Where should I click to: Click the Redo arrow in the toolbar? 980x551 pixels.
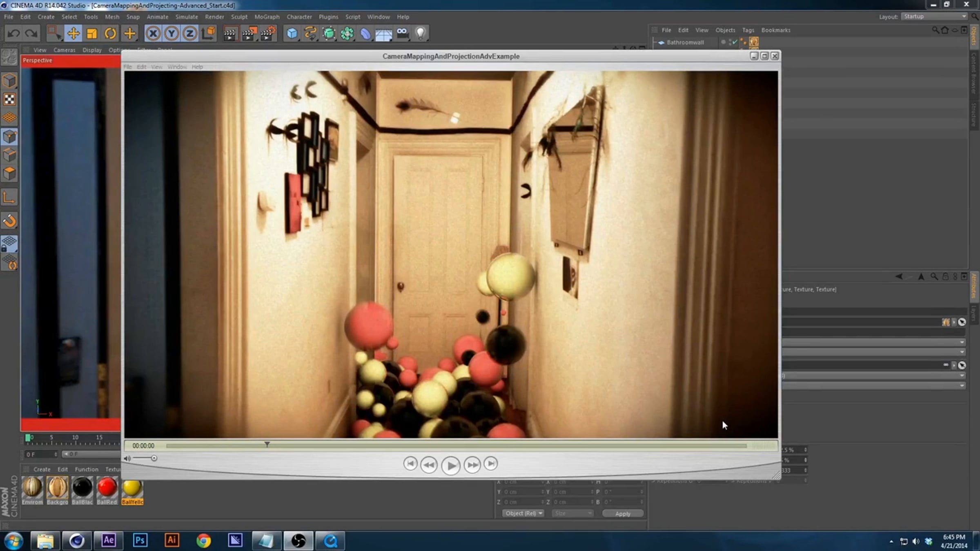click(x=31, y=33)
